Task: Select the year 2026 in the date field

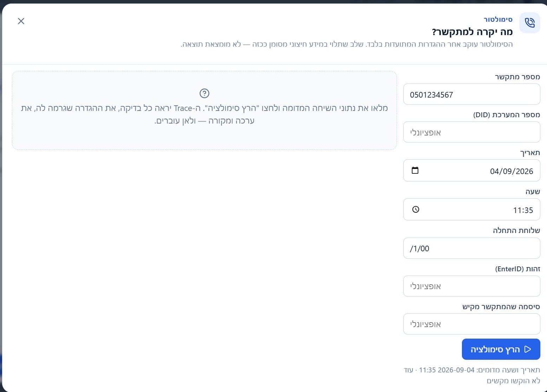Action: pos(525,171)
